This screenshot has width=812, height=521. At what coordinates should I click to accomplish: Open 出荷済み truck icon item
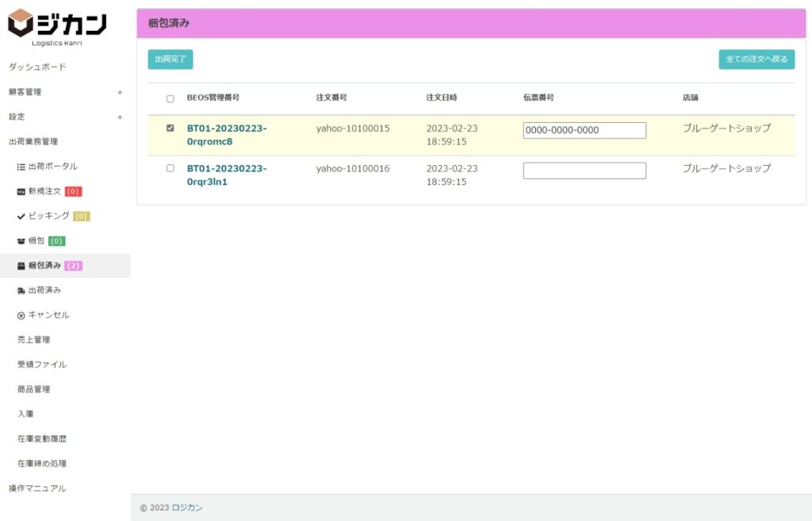click(x=21, y=291)
